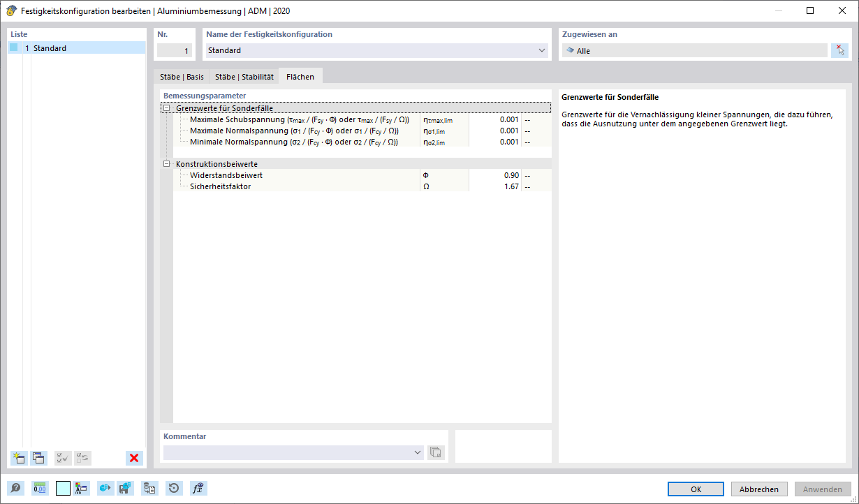Copy the selected configuration in list
This screenshot has height=504, width=859.
(x=39, y=458)
